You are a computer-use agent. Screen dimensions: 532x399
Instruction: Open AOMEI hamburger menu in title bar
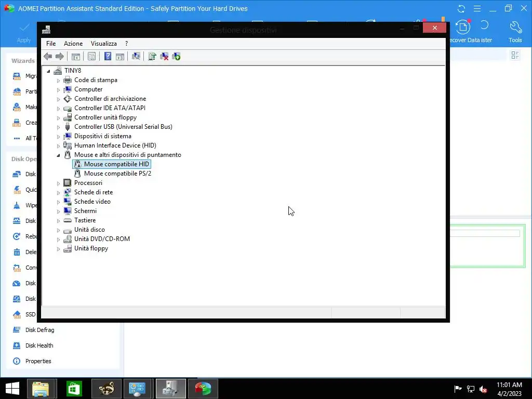coord(477,9)
